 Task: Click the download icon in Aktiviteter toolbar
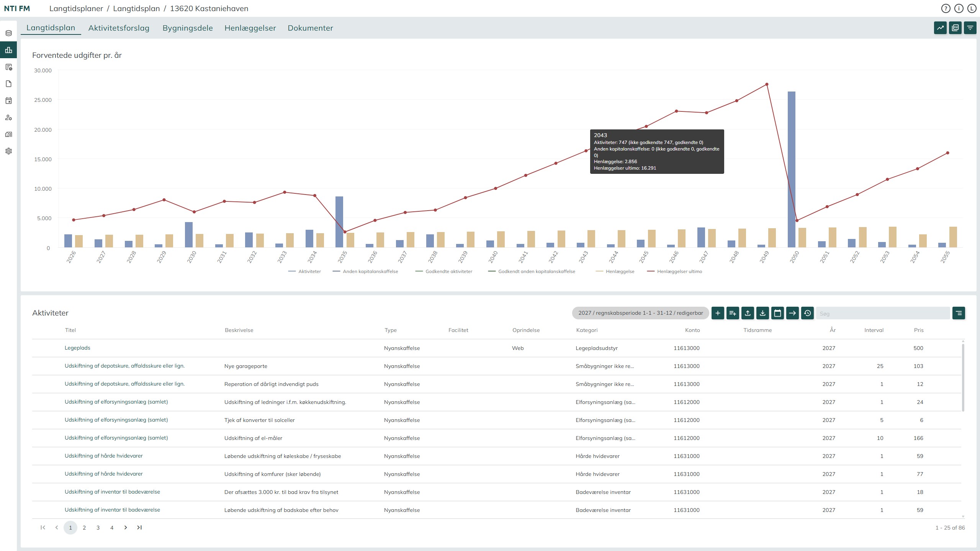click(x=762, y=313)
